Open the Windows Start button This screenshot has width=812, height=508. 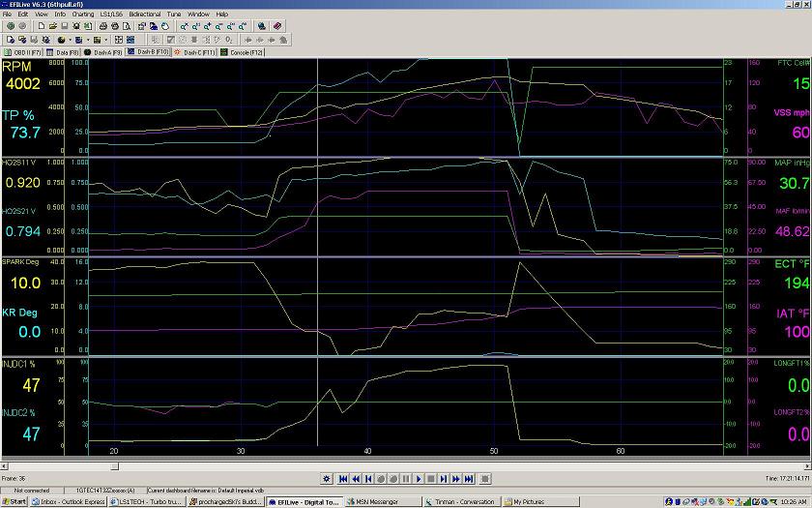[x=14, y=501]
